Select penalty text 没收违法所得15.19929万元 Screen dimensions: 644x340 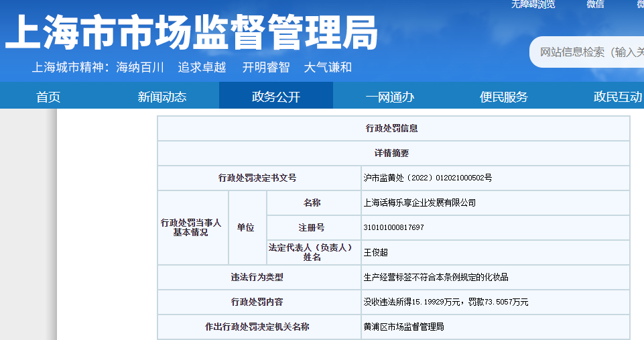(x=412, y=302)
